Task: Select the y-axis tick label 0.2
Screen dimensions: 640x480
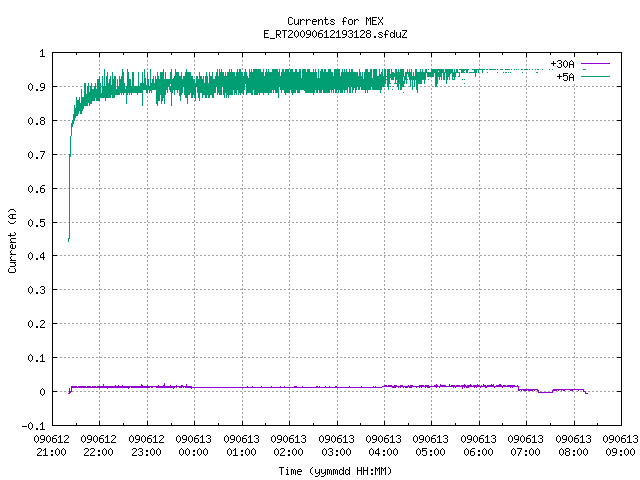Action: [36, 324]
